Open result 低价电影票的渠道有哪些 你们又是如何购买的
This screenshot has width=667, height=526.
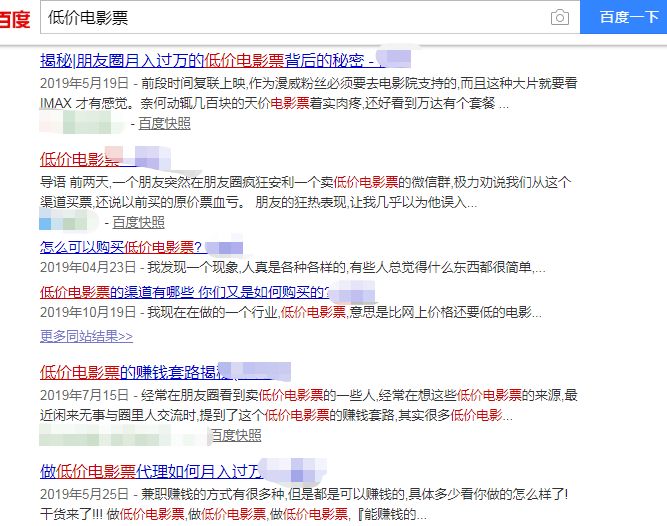[x=185, y=292]
